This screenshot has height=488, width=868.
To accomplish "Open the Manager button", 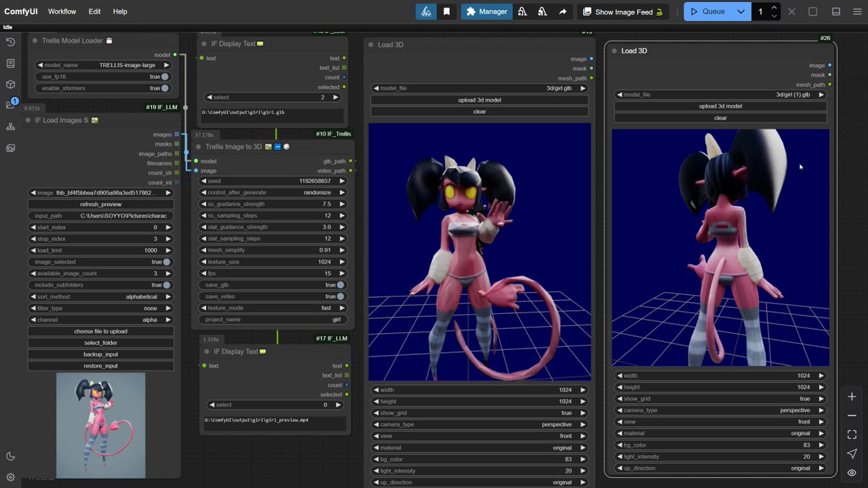I will (487, 12).
